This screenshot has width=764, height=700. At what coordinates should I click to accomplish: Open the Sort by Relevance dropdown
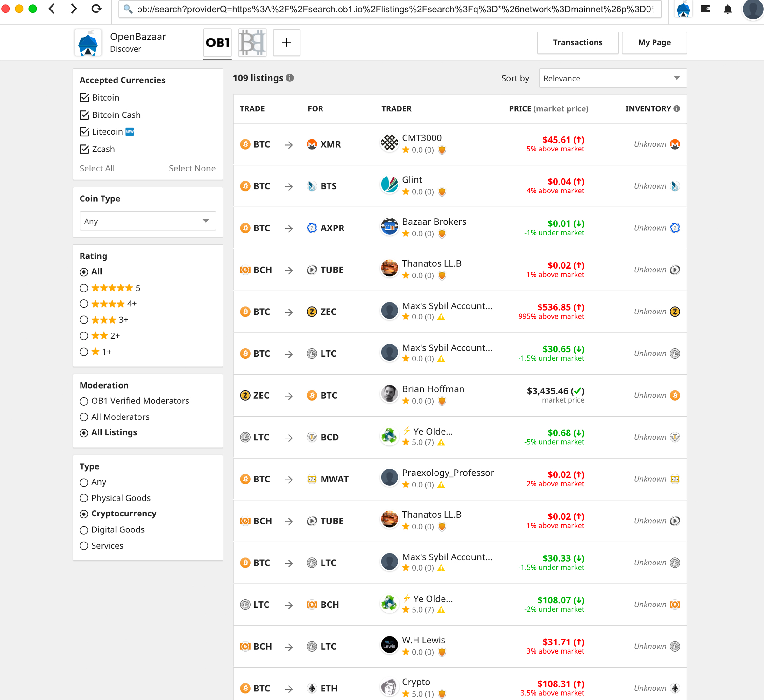coord(612,78)
